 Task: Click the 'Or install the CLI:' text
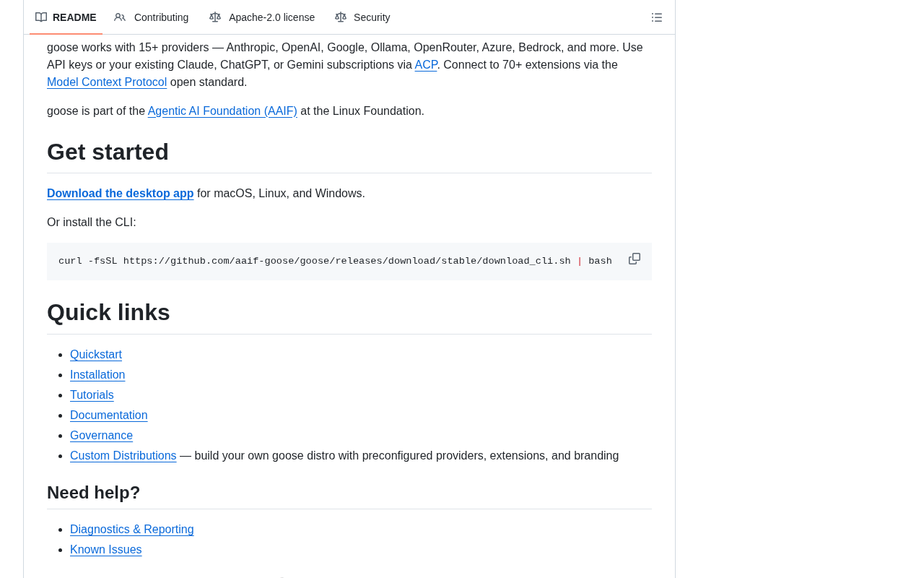pos(92,223)
